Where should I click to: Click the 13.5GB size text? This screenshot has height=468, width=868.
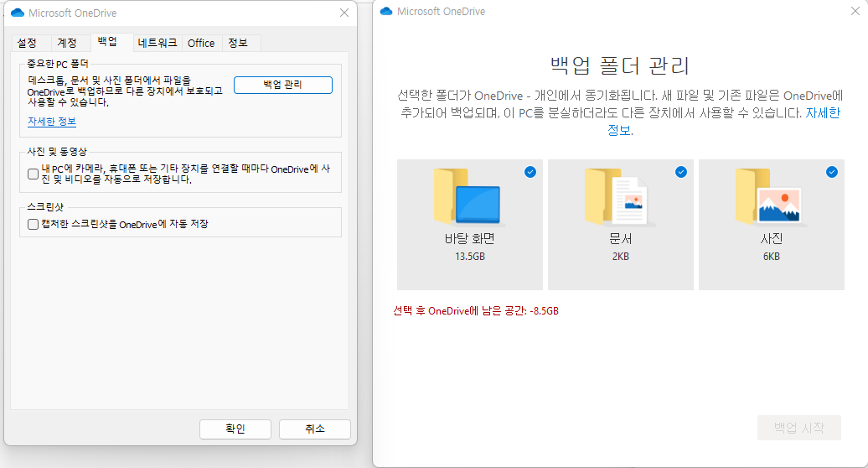click(x=470, y=257)
